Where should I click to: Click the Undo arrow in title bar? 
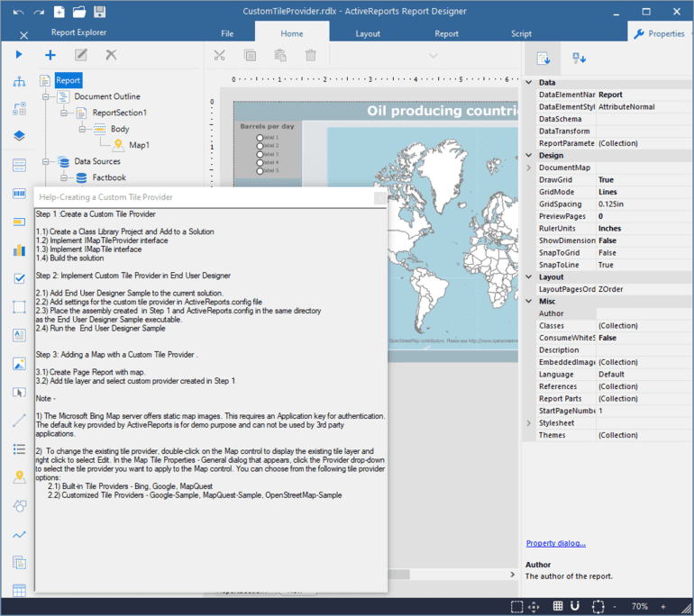click(18, 12)
